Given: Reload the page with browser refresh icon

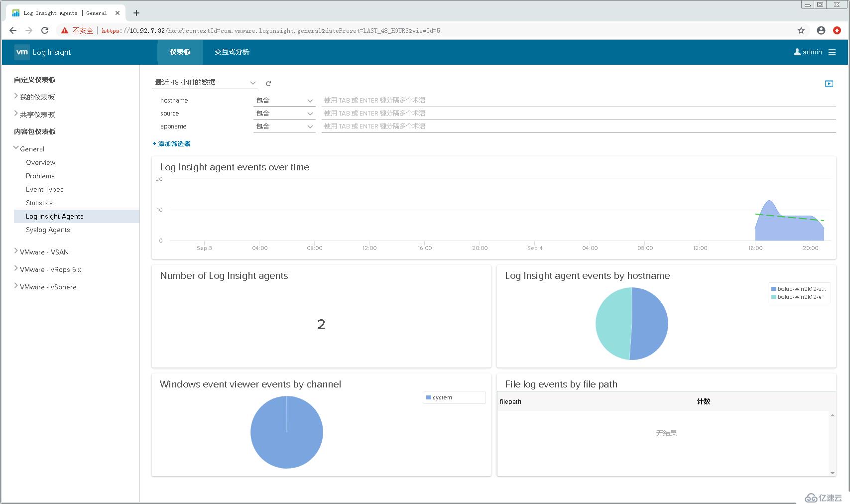Looking at the screenshot, I should pos(45,30).
